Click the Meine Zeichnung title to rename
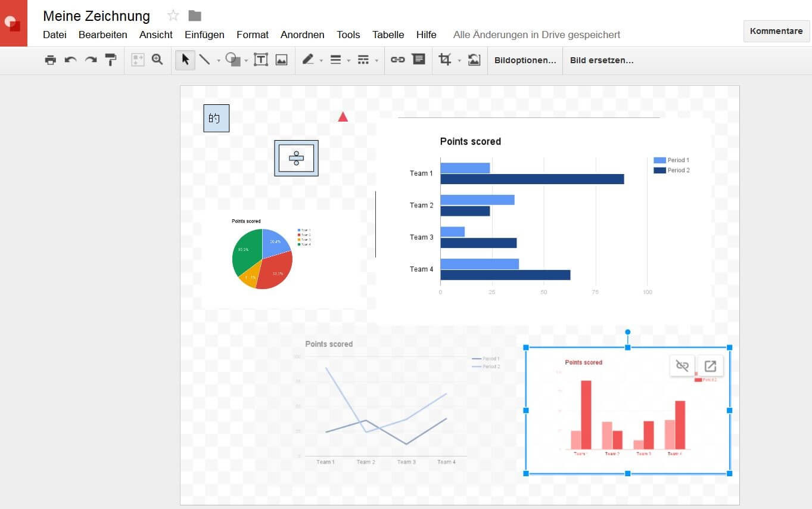Screen dimensions: 812x509 [x=97, y=16]
